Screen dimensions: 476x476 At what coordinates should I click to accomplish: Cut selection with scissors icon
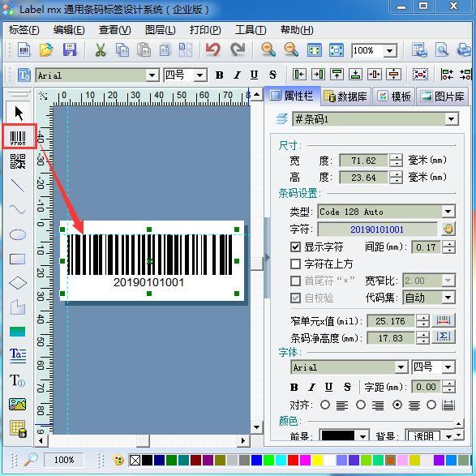pos(101,49)
